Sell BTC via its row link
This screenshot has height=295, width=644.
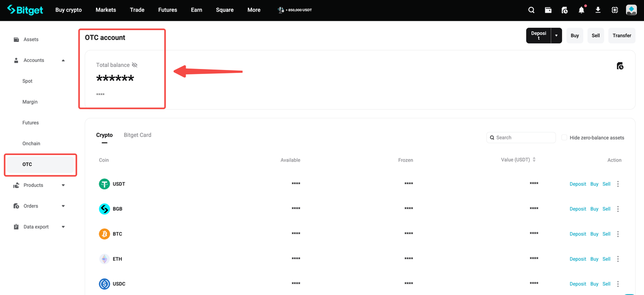pos(606,234)
